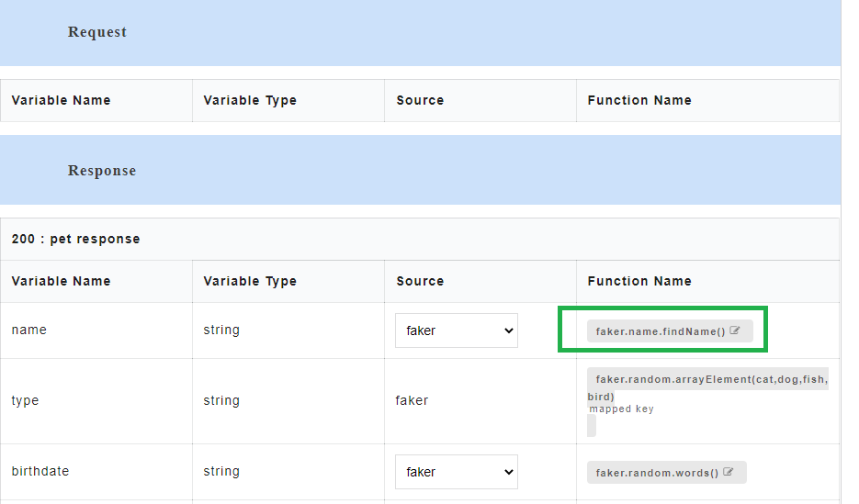Select the name variable cell
Screen dimensions: 859x504
(x=29, y=330)
